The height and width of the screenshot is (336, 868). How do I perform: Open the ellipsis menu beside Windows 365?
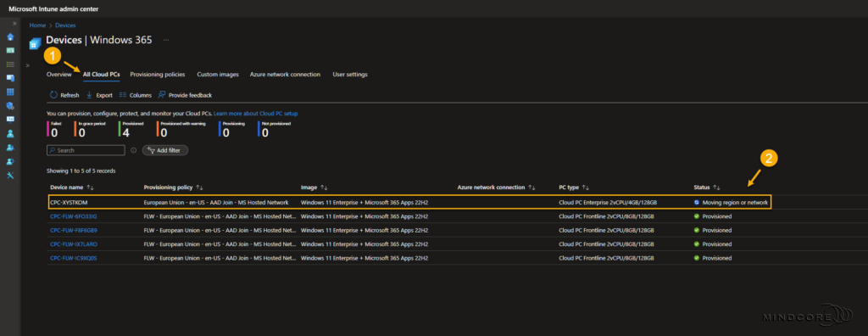(x=165, y=40)
